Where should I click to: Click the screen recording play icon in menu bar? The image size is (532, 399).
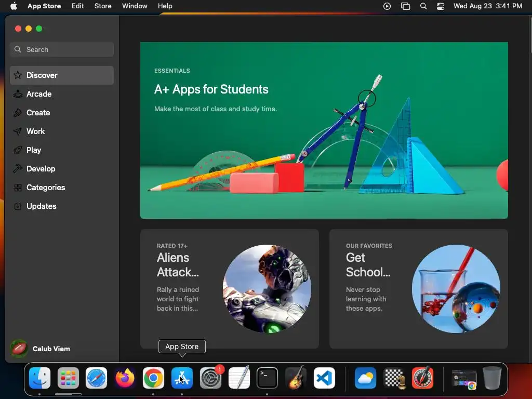pyautogui.click(x=387, y=6)
